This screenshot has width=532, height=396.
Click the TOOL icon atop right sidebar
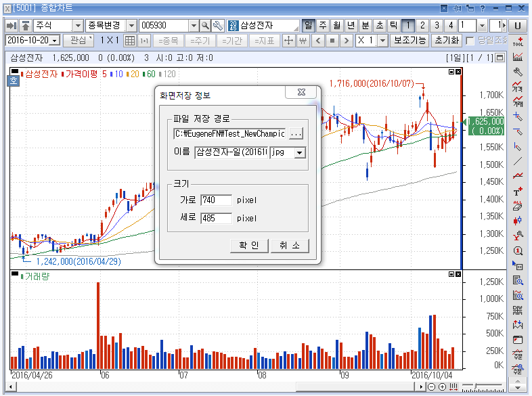tap(518, 41)
